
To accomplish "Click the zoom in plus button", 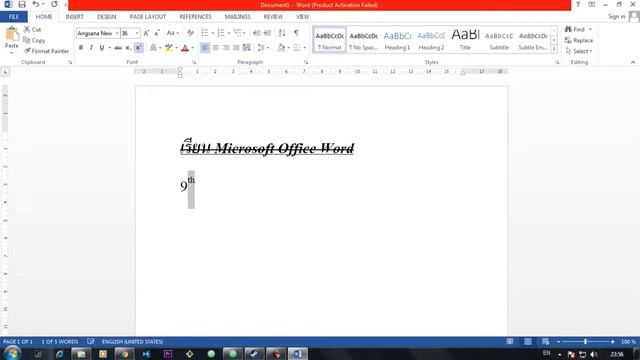I will tap(612, 342).
